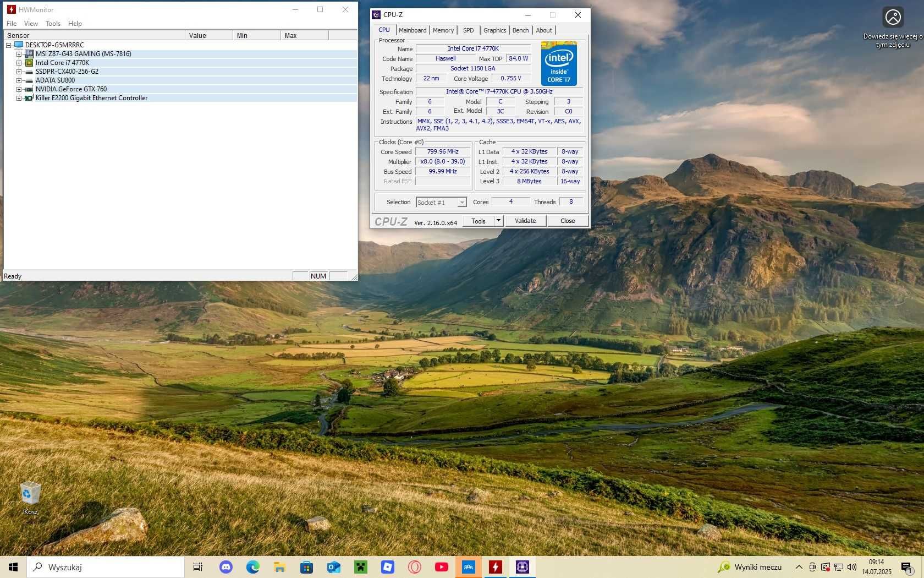Click the Min column header in HWMonitor

click(x=257, y=35)
